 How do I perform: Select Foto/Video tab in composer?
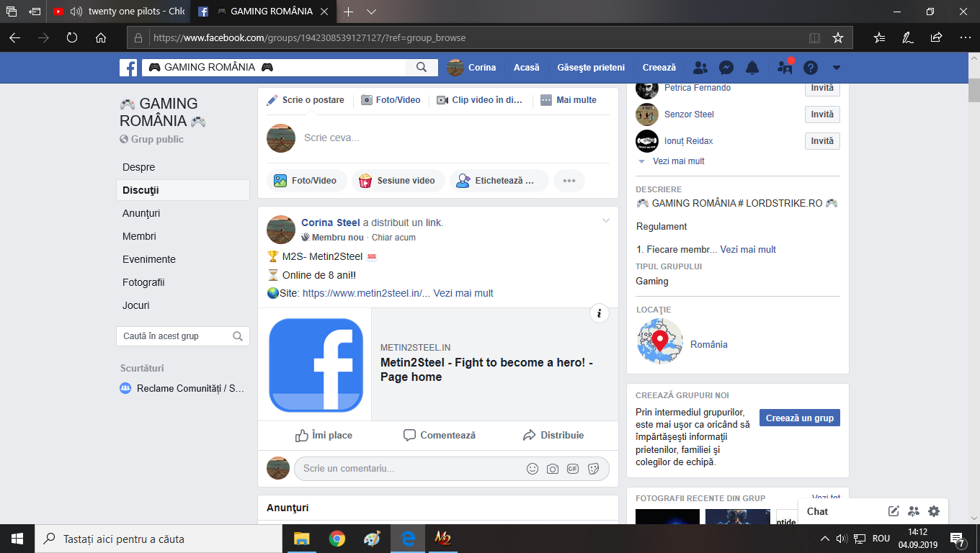[391, 100]
